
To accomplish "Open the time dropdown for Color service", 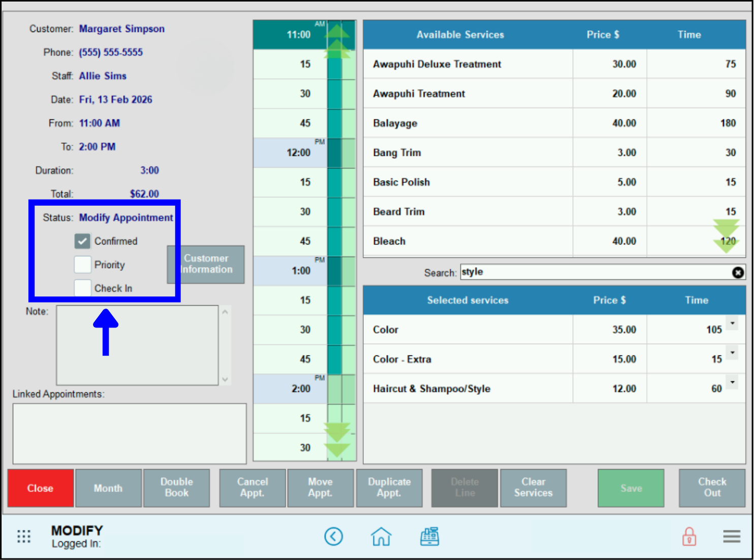I will coord(732,323).
